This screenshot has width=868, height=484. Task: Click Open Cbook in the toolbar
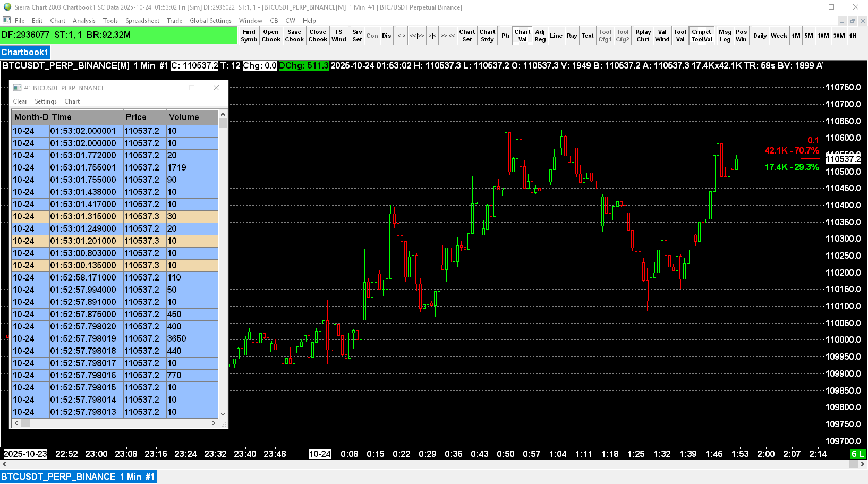click(x=271, y=36)
